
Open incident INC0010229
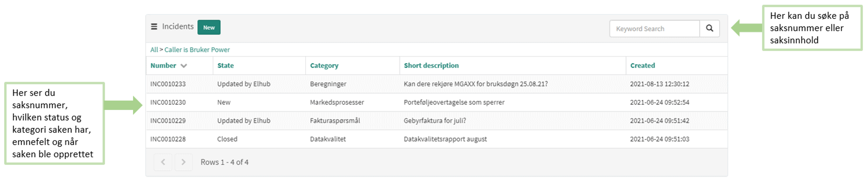[168, 121]
